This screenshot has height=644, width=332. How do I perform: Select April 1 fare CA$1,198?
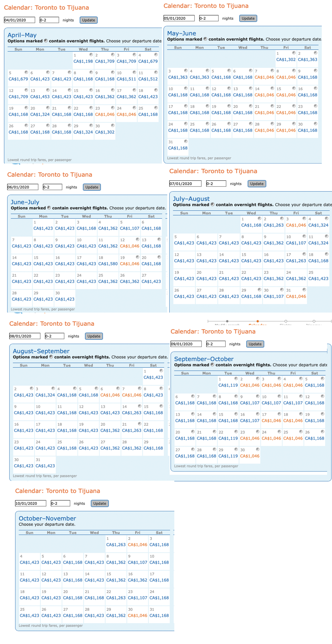(x=83, y=61)
